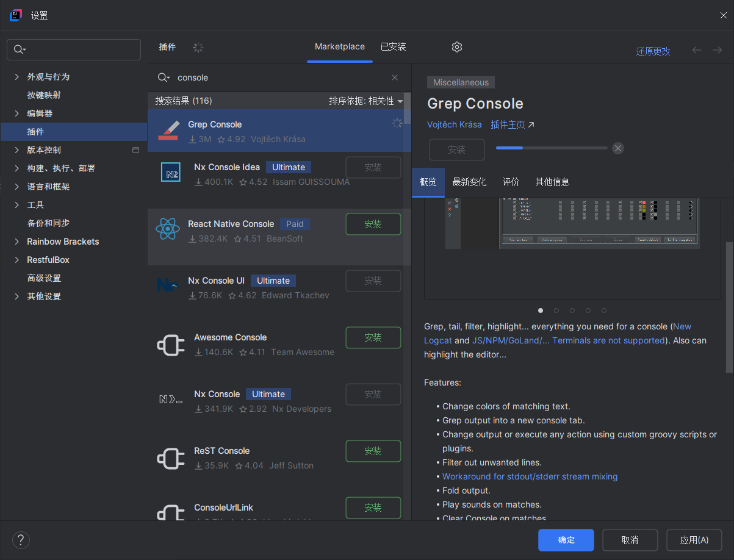Image resolution: width=734 pixels, height=560 pixels.
Task: Select the third screenshot carousel dot
Action: (x=572, y=311)
